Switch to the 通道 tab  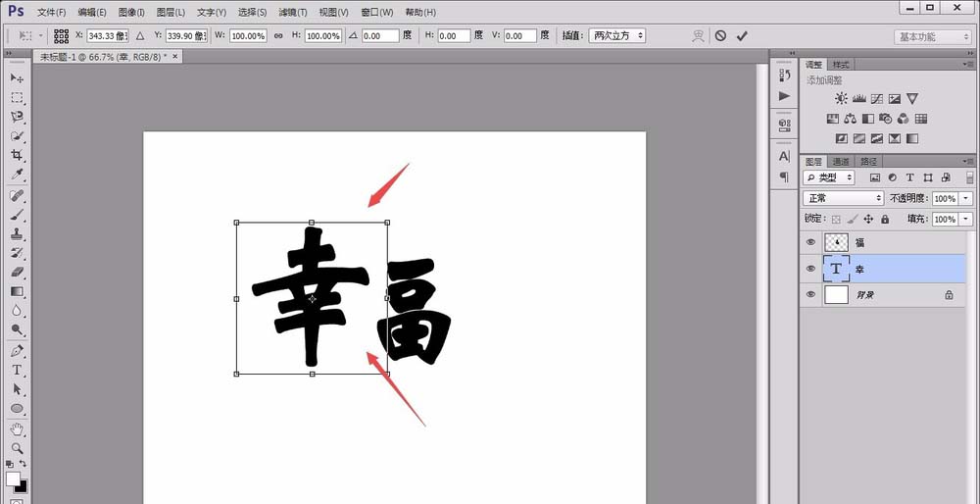[841, 162]
